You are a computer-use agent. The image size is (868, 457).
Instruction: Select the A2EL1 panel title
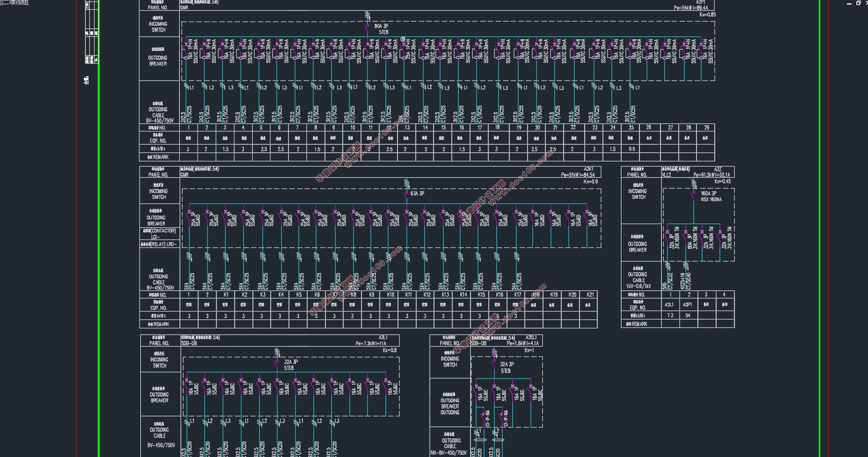tap(531, 337)
